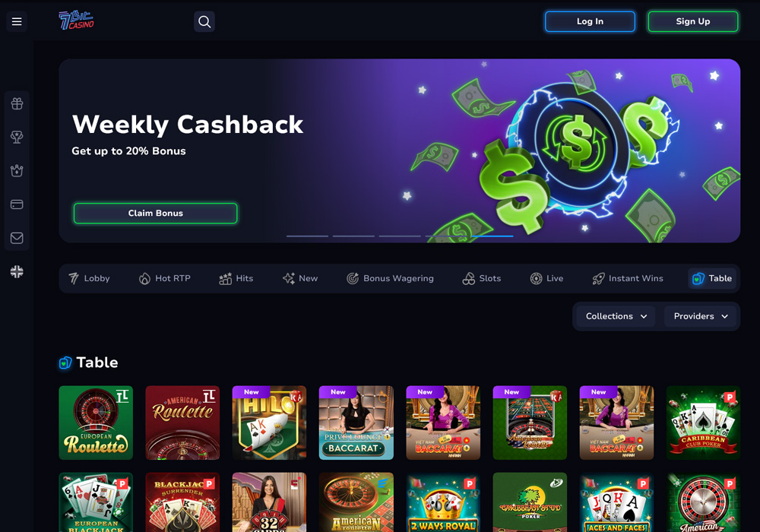Image resolution: width=760 pixels, height=532 pixels.
Task: Select the UK flag language icon
Action: [17, 271]
